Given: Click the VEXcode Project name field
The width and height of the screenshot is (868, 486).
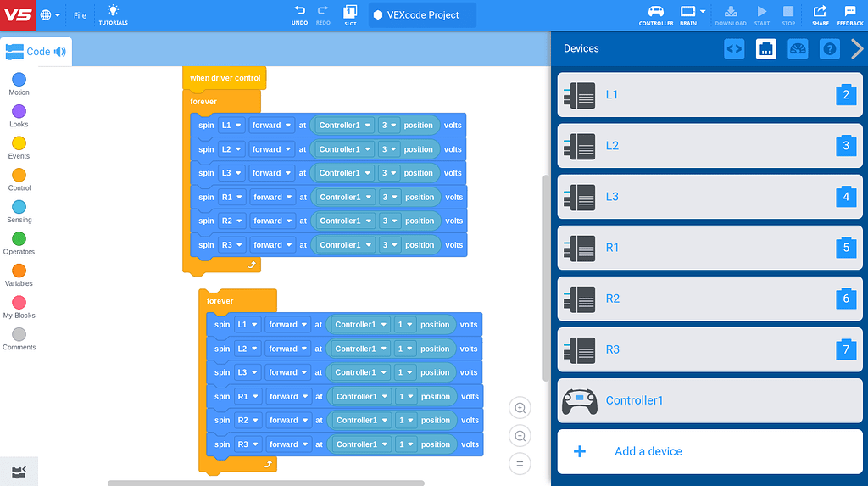Looking at the screenshot, I should pos(422,15).
